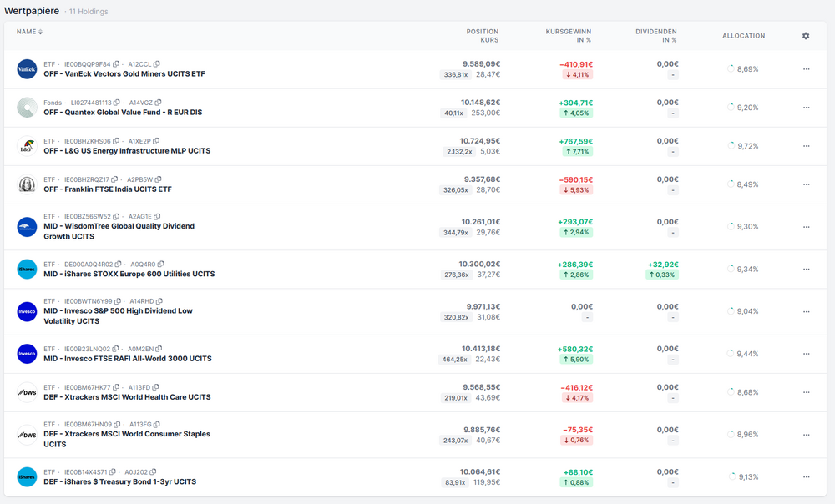The image size is (835, 504).
Task: Copy ISIN IE00BM67HN09 of Xtrackers Consumer Staples
Action: pyautogui.click(x=117, y=424)
